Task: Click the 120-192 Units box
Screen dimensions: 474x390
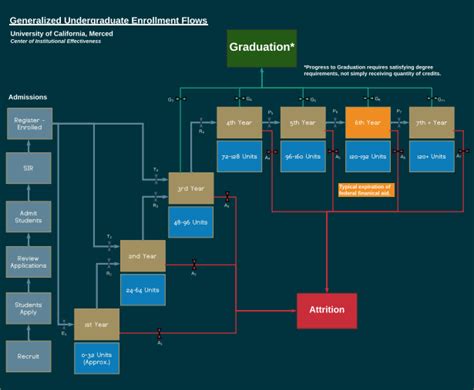Action: (368, 157)
